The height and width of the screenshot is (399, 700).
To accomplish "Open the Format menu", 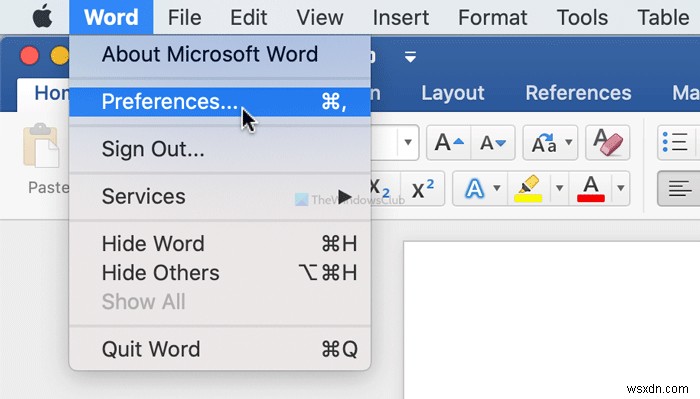I will pyautogui.click(x=492, y=17).
